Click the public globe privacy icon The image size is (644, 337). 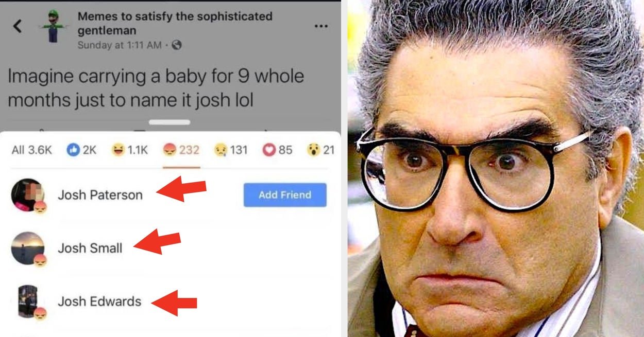coord(176,45)
